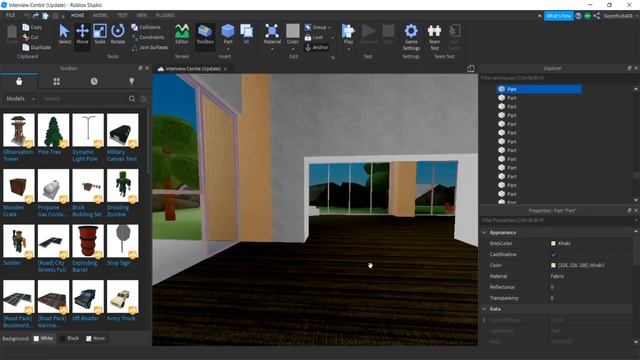640x360 pixels.
Task: Open the Material picker
Action: 272,33
